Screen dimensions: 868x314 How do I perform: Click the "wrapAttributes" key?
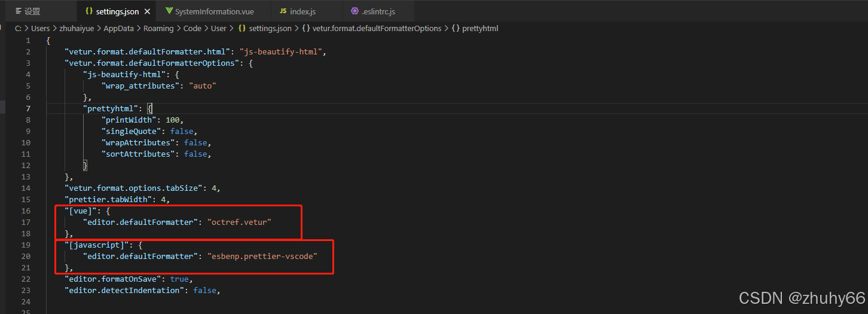138,142
